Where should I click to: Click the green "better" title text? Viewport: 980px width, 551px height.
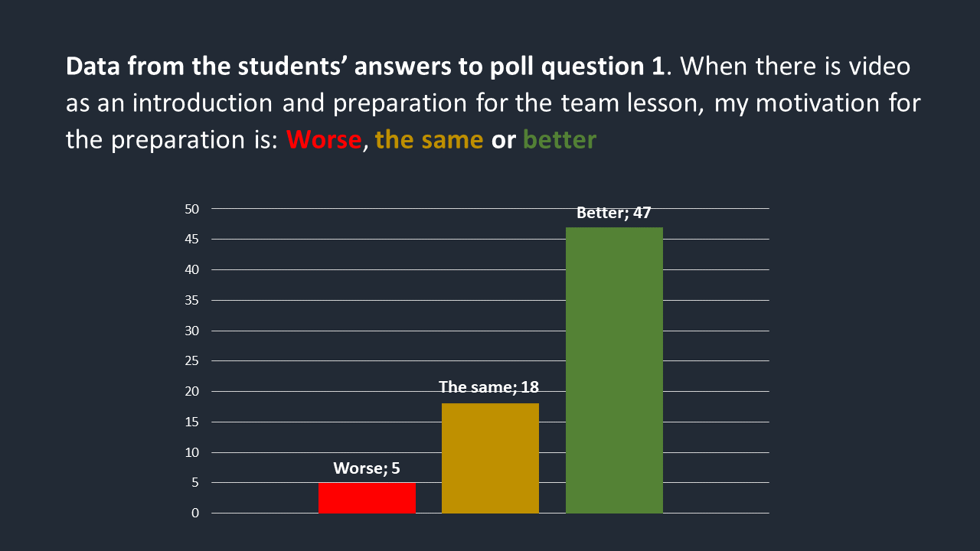coord(559,139)
